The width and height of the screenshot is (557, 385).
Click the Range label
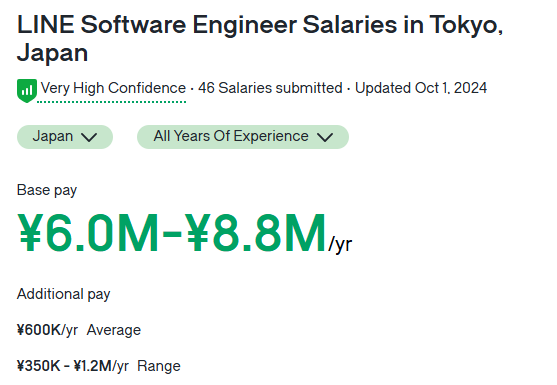[x=159, y=366]
